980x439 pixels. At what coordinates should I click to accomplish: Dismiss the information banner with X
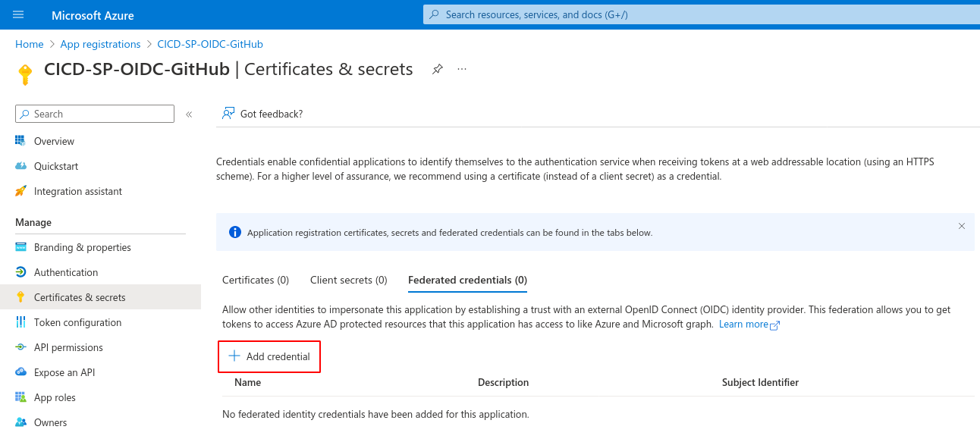tap(962, 226)
